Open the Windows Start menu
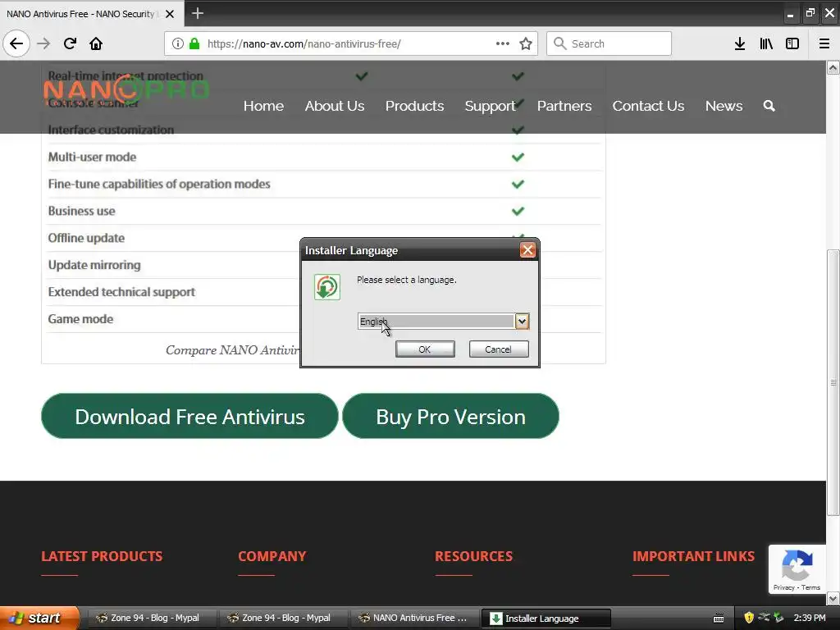 coord(39,618)
